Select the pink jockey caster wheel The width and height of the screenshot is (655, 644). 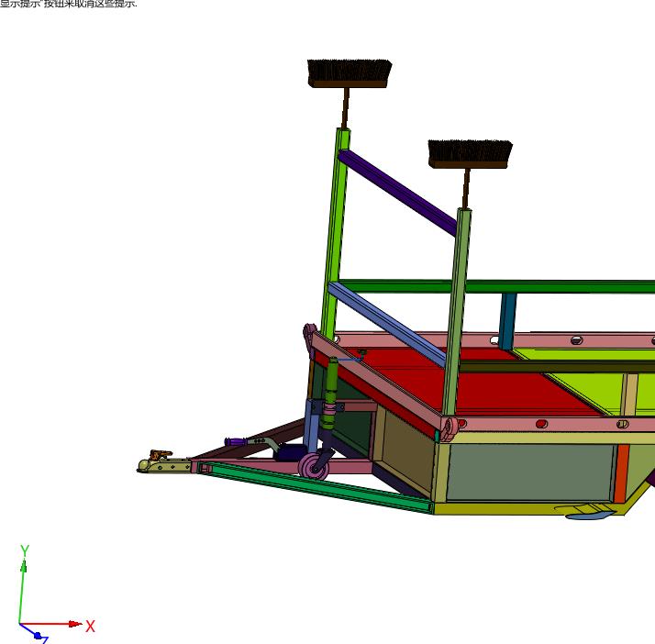(314, 467)
